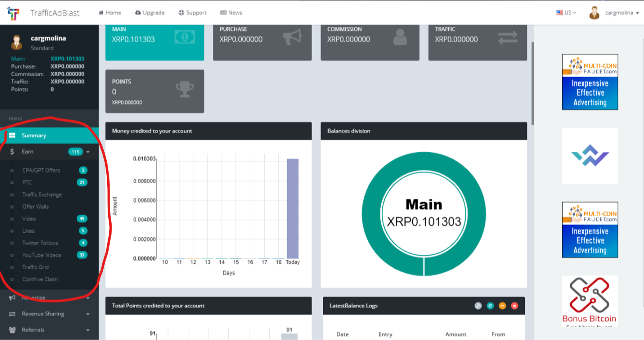Open the US language dropdown
This screenshot has height=340, width=644.
(x=566, y=13)
